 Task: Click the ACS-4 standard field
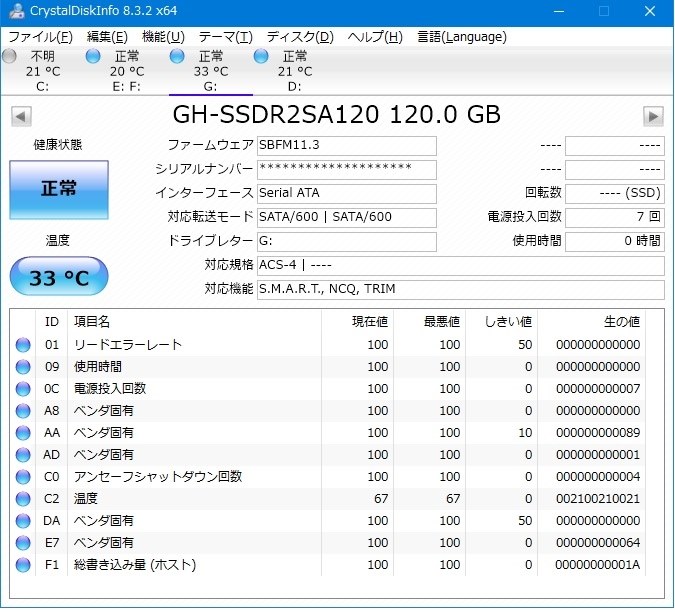coord(461,266)
